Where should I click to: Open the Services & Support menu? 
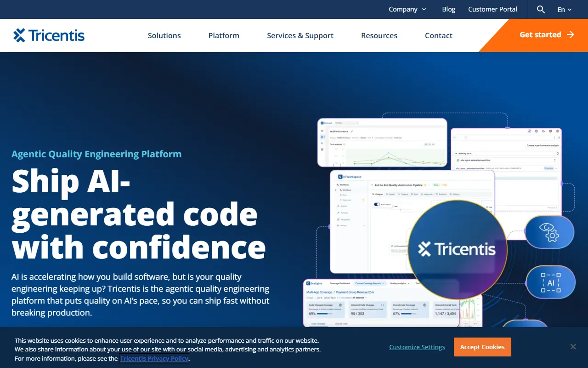300,35
